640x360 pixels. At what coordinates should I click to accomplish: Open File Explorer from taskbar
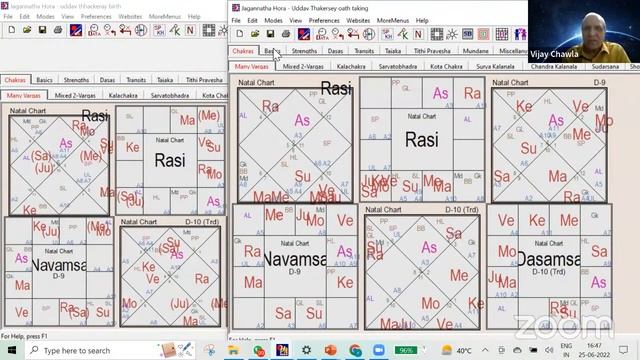click(233, 350)
